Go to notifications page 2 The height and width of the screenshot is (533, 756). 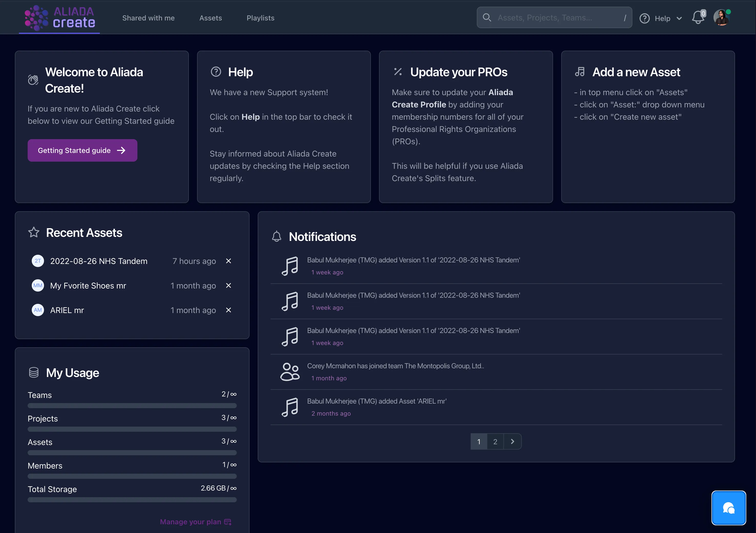pyautogui.click(x=495, y=441)
